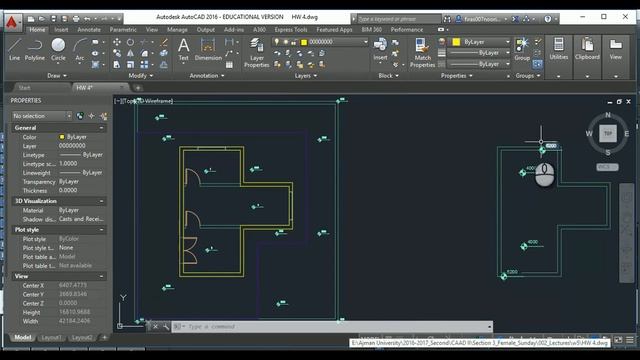Open the linetype ByLayer dropdown in ribbon
This screenshot has height=360, width=640.
(479, 64)
